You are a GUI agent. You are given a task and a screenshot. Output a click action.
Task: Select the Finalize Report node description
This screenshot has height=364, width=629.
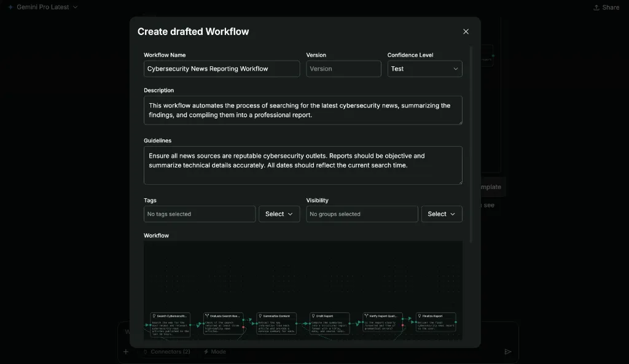[x=436, y=325]
